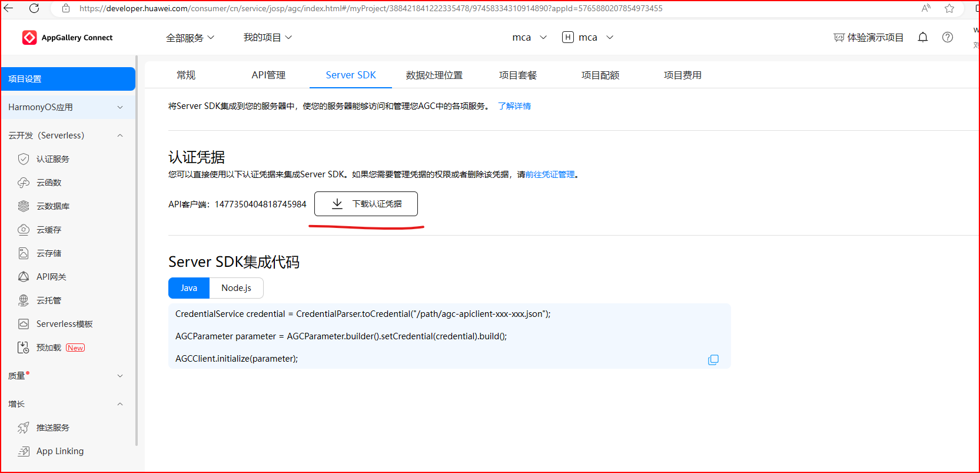The image size is (980, 473).
Task: Open notifications bell icon
Action: point(923,37)
